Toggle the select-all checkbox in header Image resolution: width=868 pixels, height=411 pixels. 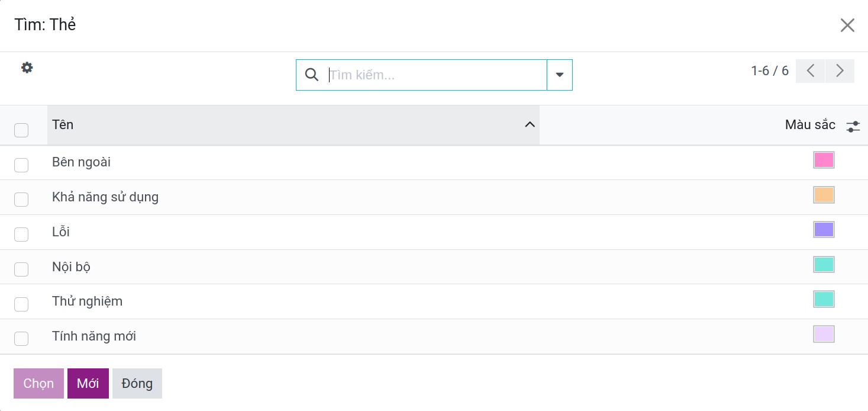(x=21, y=130)
